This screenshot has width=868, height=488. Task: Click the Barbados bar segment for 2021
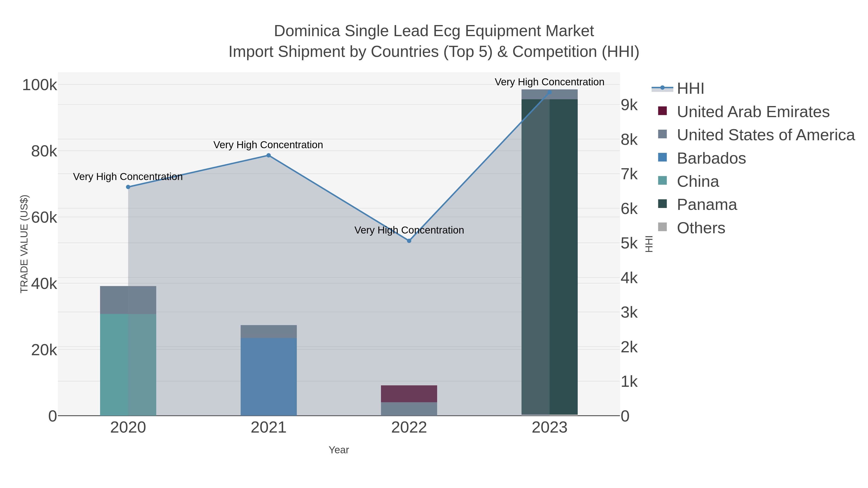269,377
